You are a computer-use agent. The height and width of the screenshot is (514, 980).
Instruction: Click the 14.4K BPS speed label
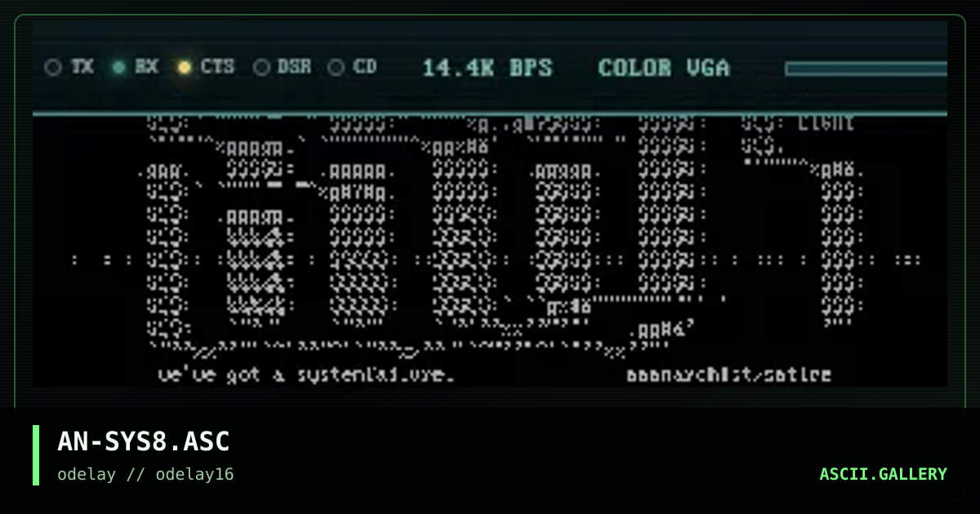[488, 68]
